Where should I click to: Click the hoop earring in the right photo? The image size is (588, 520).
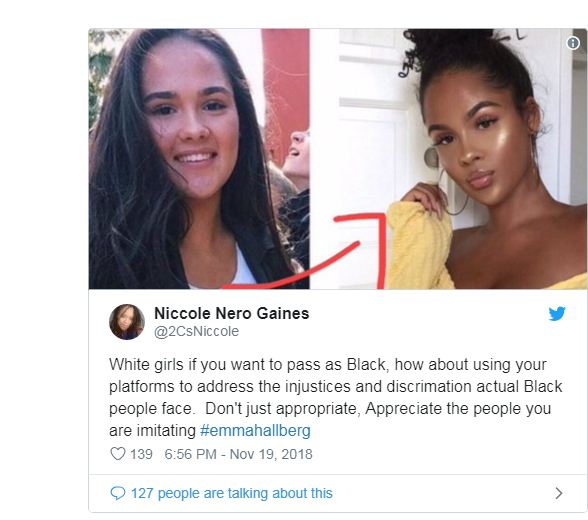click(x=453, y=192)
